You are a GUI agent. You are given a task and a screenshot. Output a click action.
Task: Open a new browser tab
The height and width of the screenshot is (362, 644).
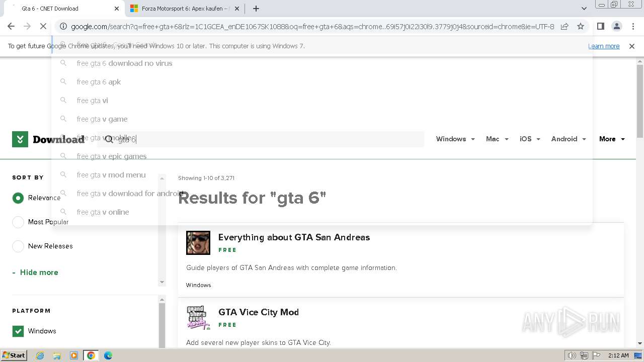256,9
